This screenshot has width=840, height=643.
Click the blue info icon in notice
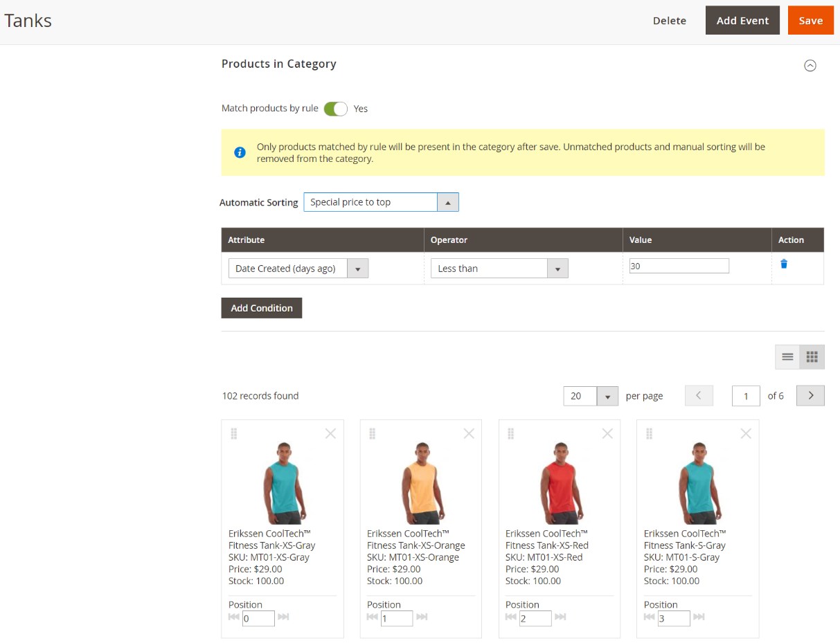(240, 152)
